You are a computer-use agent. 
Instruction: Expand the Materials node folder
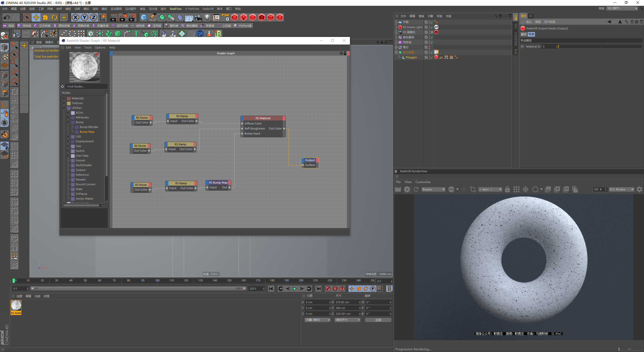(64, 98)
